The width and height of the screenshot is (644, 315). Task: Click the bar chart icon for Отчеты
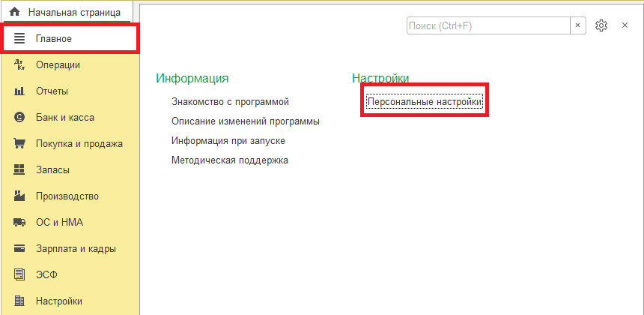pos(20,91)
